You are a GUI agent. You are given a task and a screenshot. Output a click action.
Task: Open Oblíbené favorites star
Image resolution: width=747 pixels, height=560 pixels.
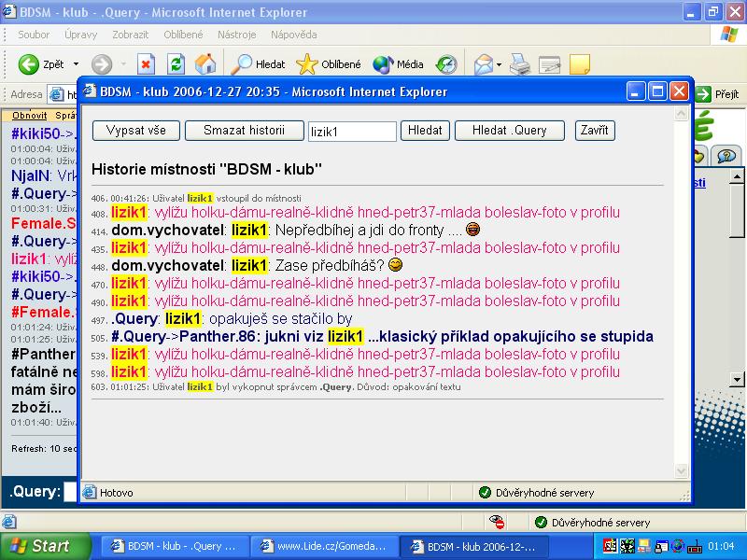coord(329,64)
